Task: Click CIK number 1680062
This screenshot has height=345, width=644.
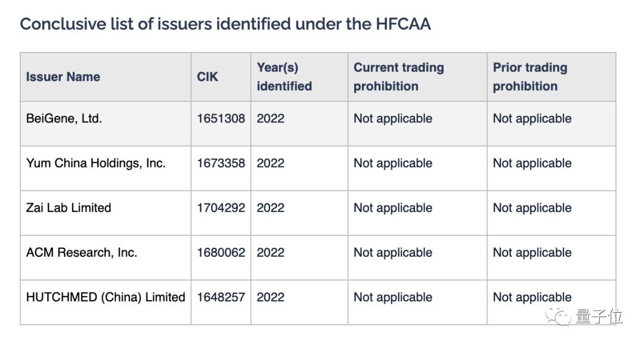Action: (221, 253)
